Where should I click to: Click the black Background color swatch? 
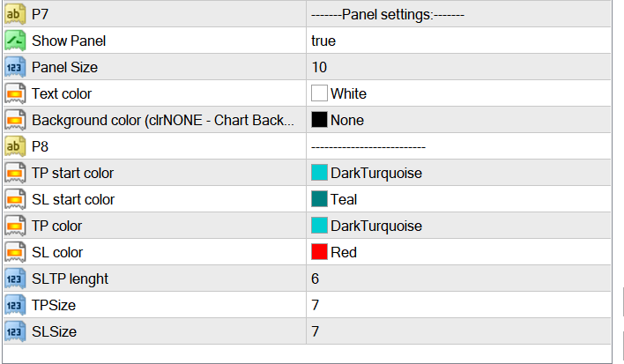(319, 120)
